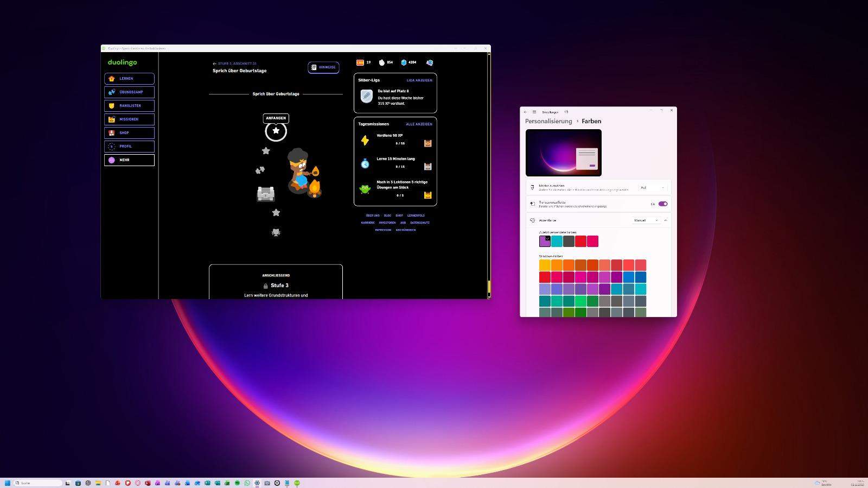Collapse the Akzentfarbe section with its chevron
The height and width of the screenshot is (488, 868).
pos(666,220)
